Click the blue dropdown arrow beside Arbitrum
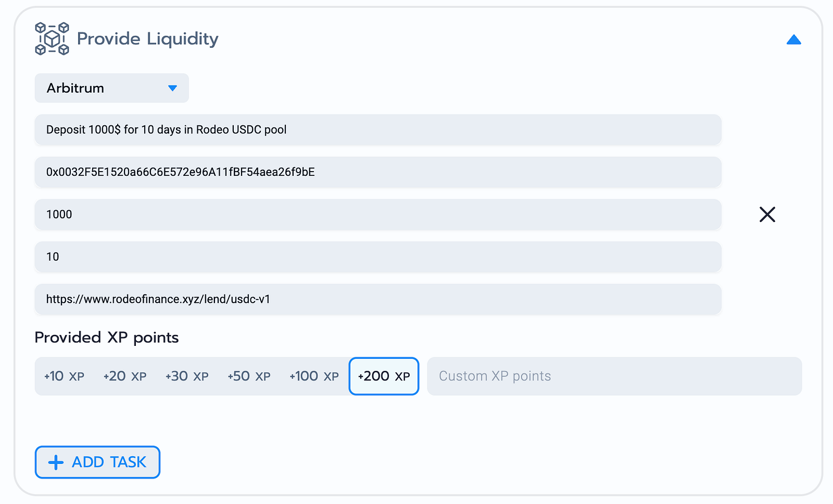The width and height of the screenshot is (833, 504). pyautogui.click(x=172, y=88)
